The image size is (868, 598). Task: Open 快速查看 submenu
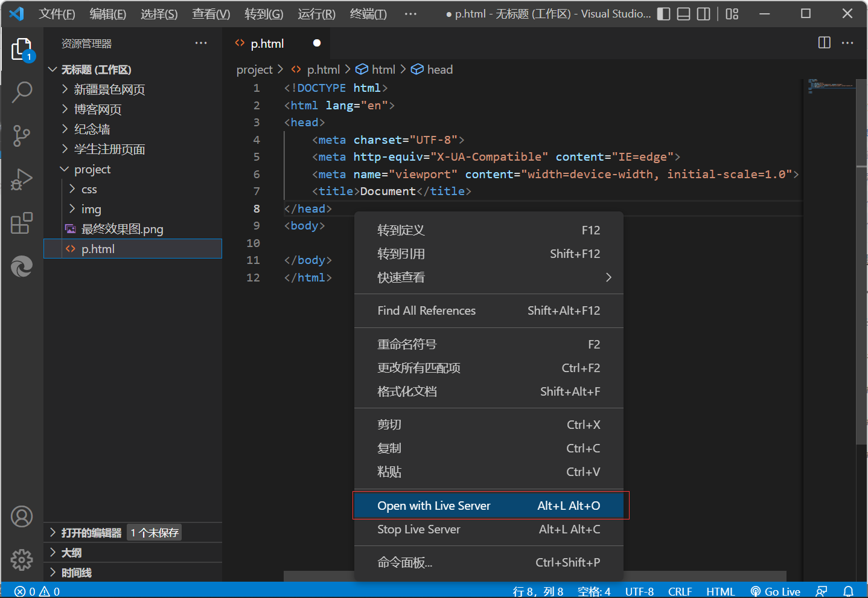click(x=489, y=277)
